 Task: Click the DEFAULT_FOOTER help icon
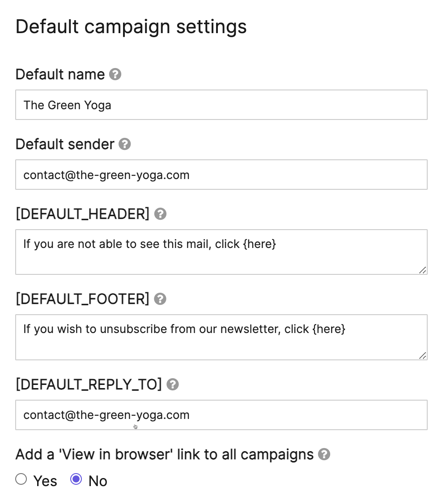coord(160,299)
